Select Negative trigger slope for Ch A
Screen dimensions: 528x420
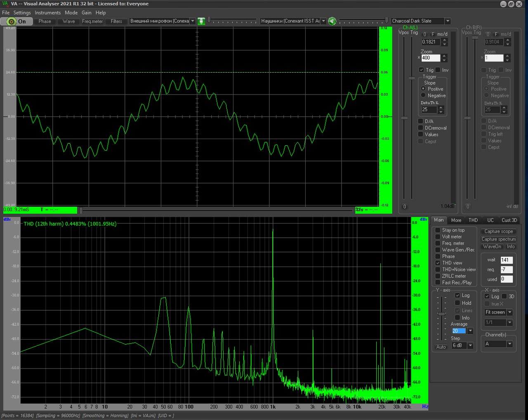coord(423,95)
